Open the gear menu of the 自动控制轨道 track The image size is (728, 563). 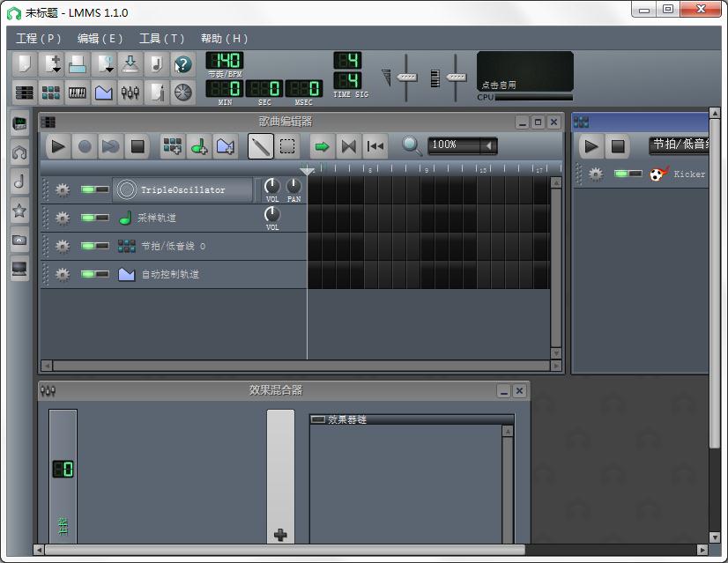click(x=62, y=273)
